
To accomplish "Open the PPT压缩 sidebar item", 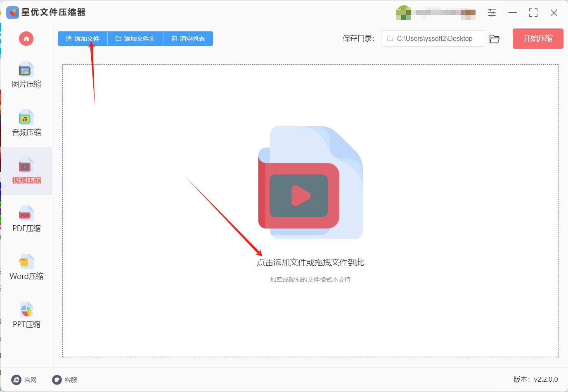I will coord(26,316).
